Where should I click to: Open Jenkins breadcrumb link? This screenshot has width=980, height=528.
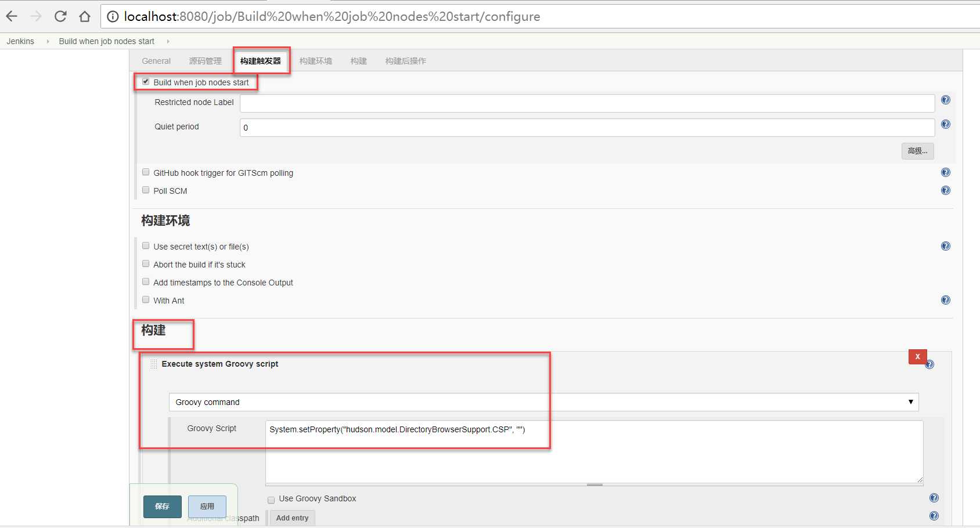(x=20, y=41)
